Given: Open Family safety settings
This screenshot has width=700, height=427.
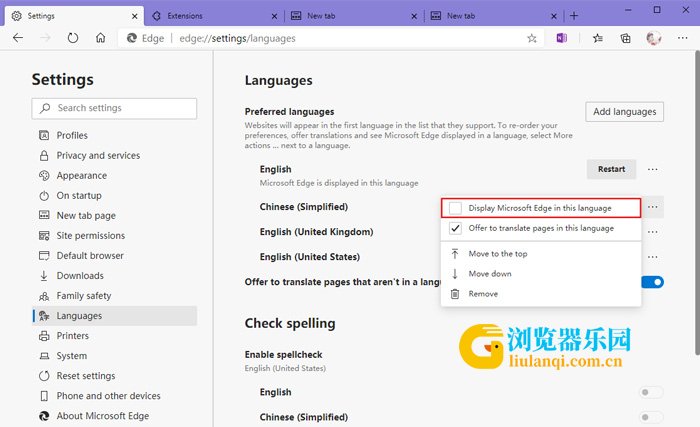Looking at the screenshot, I should click(x=115, y=296).
